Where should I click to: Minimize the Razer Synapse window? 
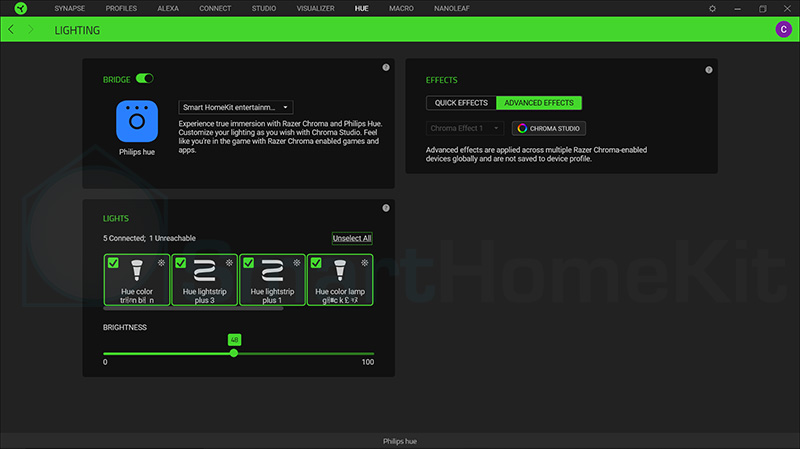coord(737,9)
